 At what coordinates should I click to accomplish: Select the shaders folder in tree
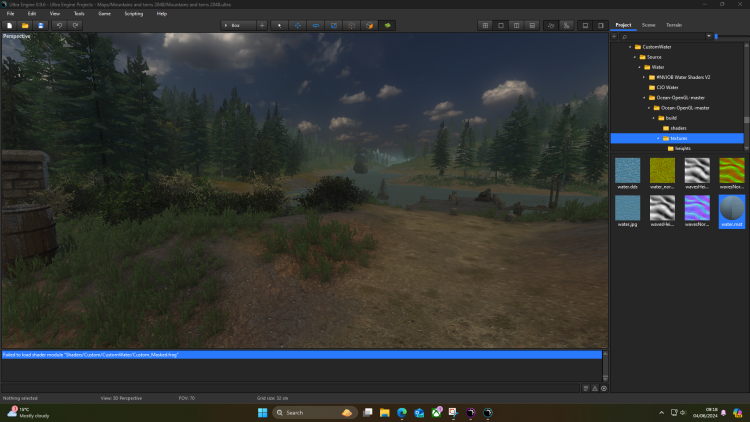tap(677, 128)
